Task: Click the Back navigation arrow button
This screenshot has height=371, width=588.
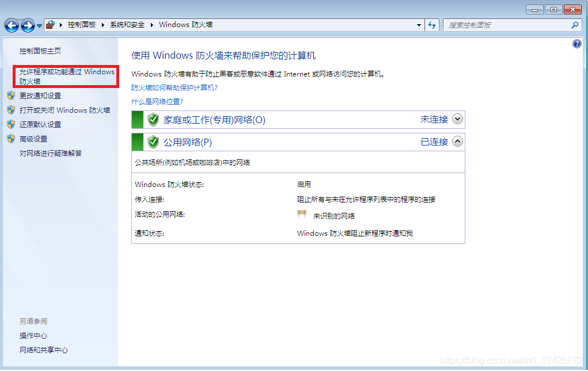Action: pyautogui.click(x=12, y=25)
